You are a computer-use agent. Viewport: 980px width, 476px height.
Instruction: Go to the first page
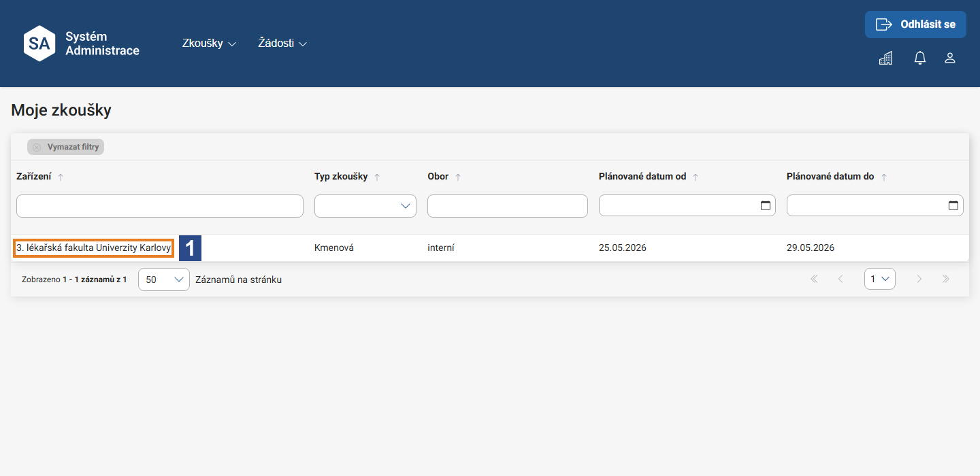click(814, 279)
